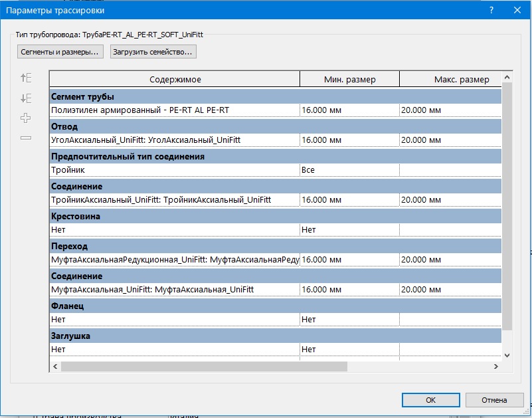Select the Соединение header above the ТройникАксиальный row
The height and width of the screenshot is (418, 532).
(x=276, y=187)
